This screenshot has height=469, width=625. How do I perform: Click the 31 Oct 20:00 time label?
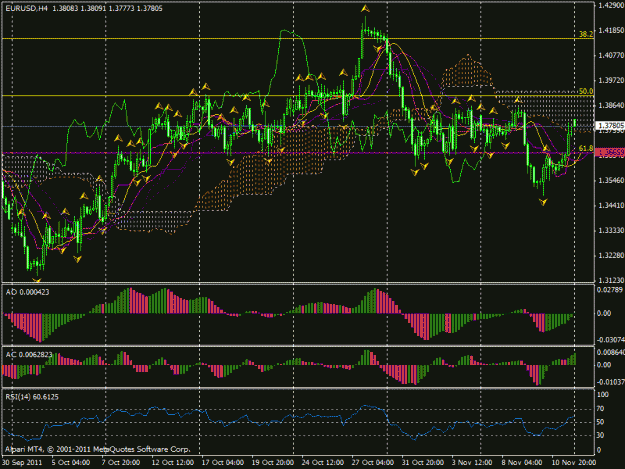click(x=423, y=463)
